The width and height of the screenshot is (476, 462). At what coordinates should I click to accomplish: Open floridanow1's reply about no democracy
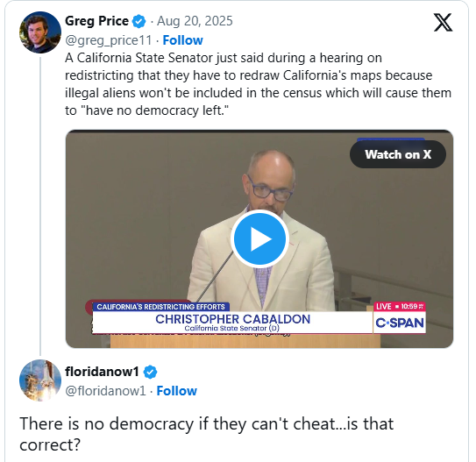(x=206, y=434)
